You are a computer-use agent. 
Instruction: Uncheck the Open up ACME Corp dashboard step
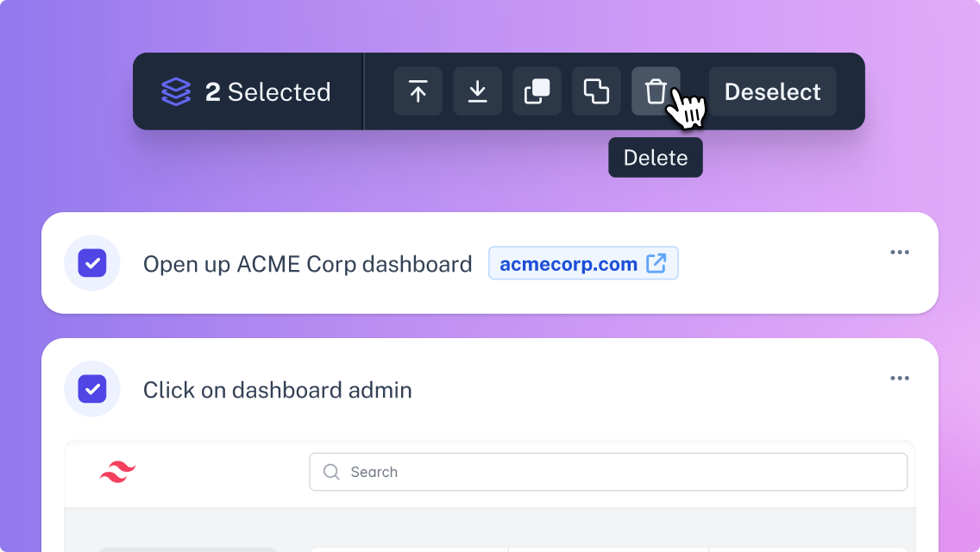pyautogui.click(x=91, y=263)
